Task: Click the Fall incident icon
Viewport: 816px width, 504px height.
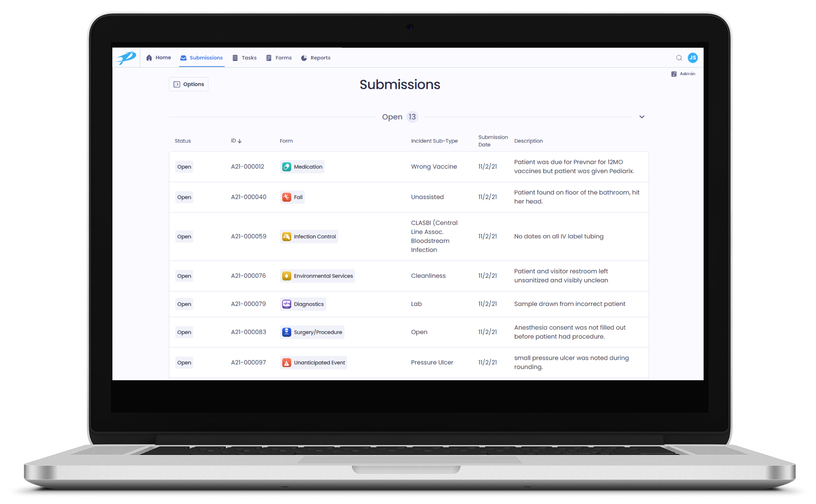Action: pos(286,197)
